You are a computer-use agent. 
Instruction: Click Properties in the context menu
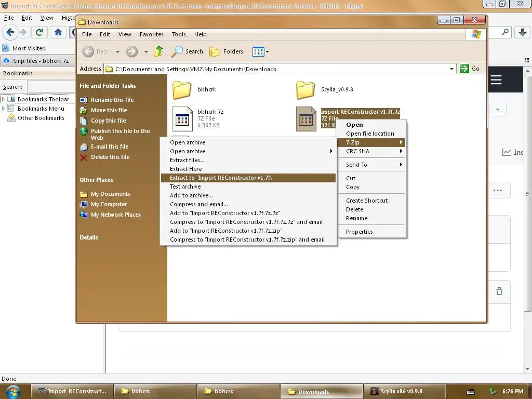pos(372,232)
